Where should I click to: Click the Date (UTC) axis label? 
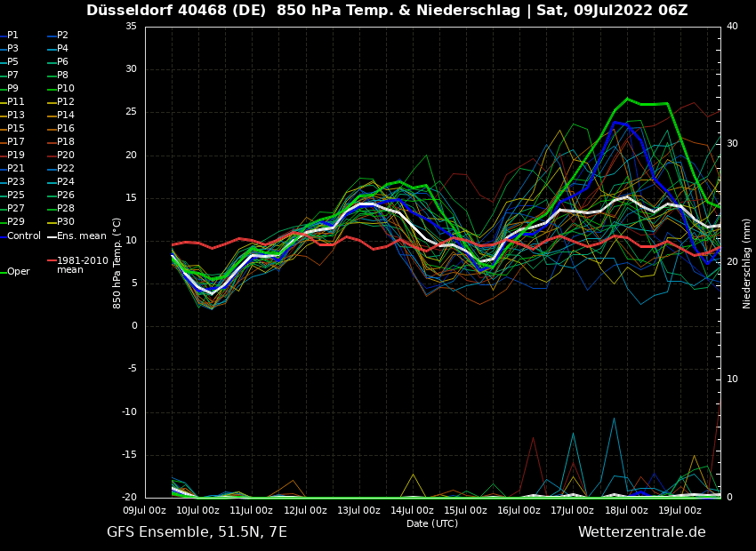[432, 524]
